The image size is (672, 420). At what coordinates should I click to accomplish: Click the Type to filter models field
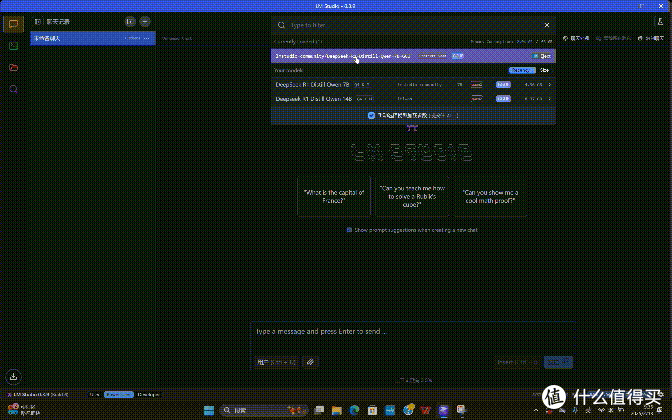[413, 25]
